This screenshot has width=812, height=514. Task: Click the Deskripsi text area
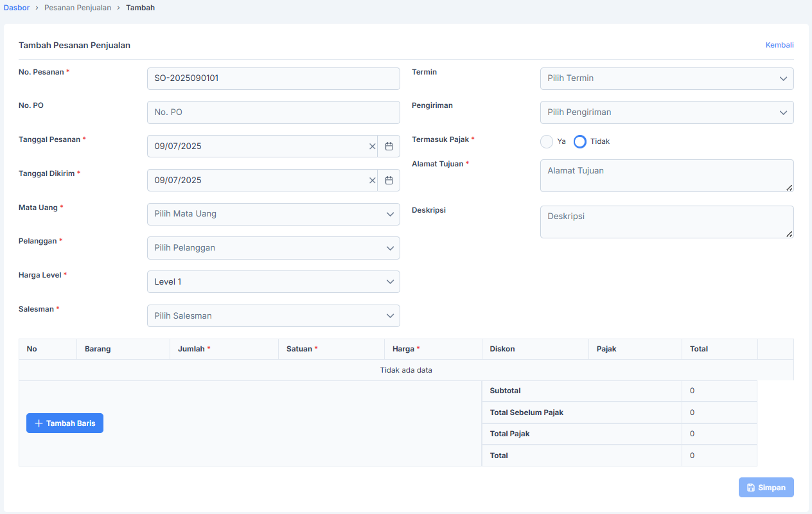tap(666, 222)
